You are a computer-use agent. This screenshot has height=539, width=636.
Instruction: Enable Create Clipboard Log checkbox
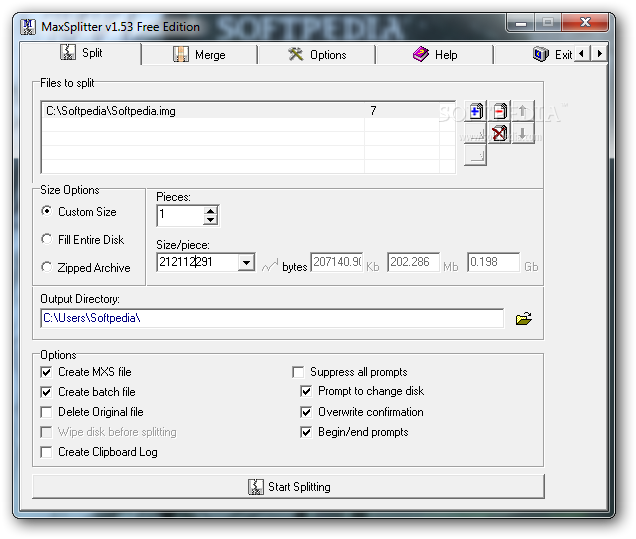(46, 452)
